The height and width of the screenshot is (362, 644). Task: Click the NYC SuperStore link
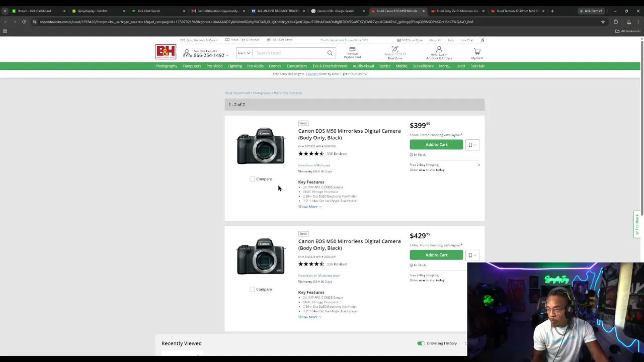(410, 40)
